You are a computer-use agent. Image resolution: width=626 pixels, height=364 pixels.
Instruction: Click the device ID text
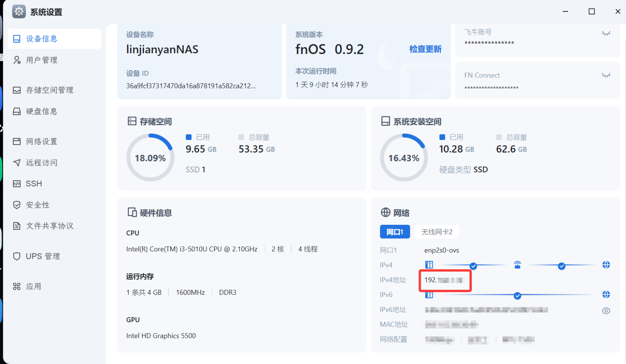tap(191, 86)
